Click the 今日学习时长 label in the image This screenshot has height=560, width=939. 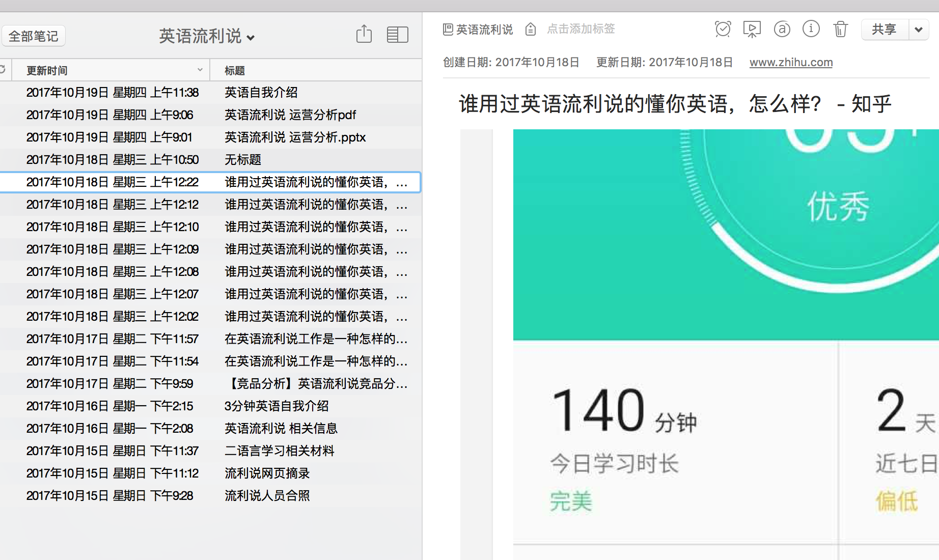pos(615,463)
